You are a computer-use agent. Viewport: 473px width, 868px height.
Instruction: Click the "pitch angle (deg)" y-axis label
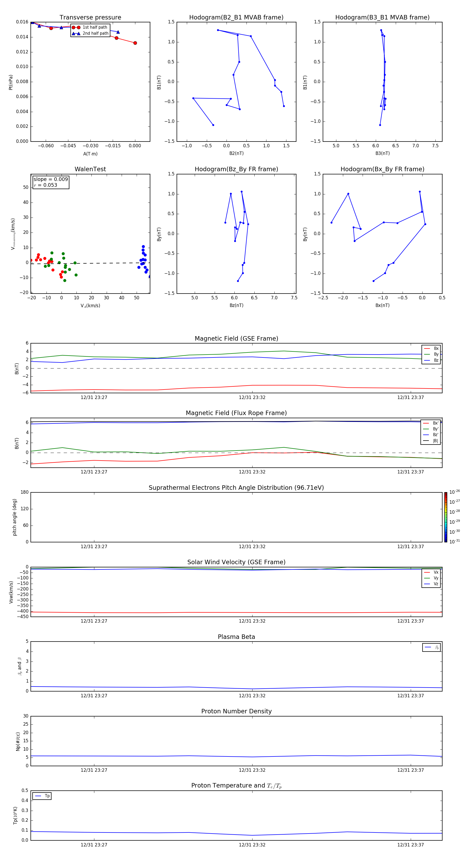14,517
